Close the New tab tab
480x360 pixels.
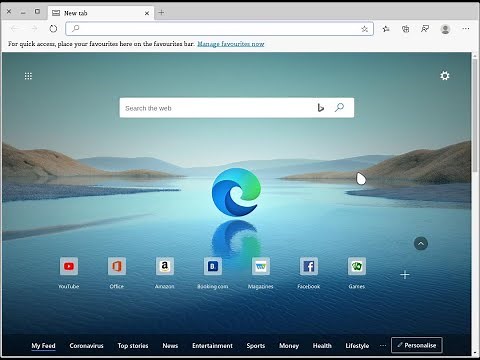147,13
